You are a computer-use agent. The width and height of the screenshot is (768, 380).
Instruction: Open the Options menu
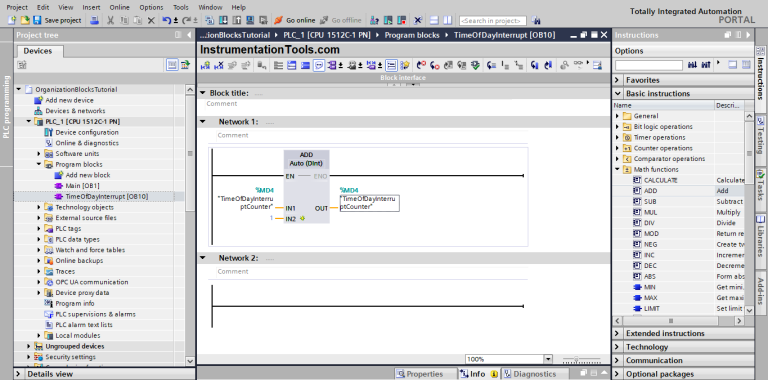pos(151,7)
